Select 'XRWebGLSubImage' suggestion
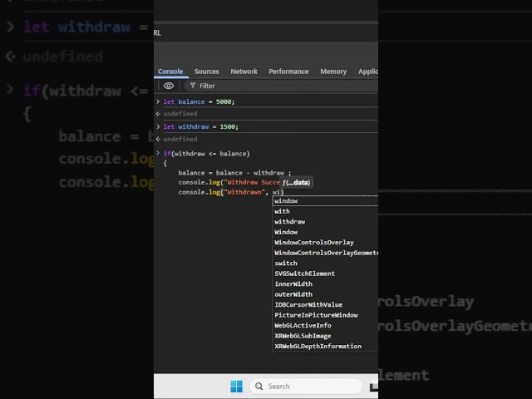This screenshot has height=399, width=532. pos(325,336)
